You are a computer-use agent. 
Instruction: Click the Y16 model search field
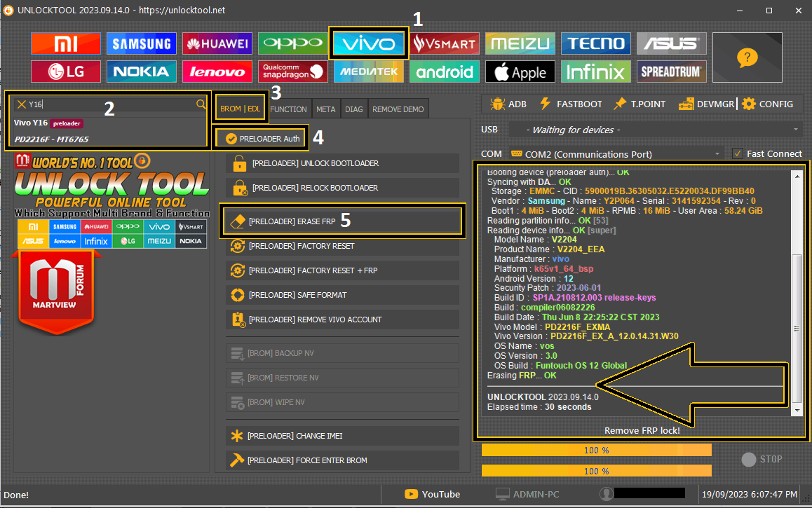tap(109, 104)
